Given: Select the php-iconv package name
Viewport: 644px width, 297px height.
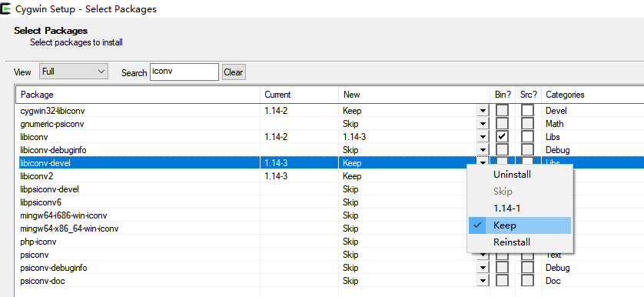Looking at the screenshot, I should [x=38, y=242].
